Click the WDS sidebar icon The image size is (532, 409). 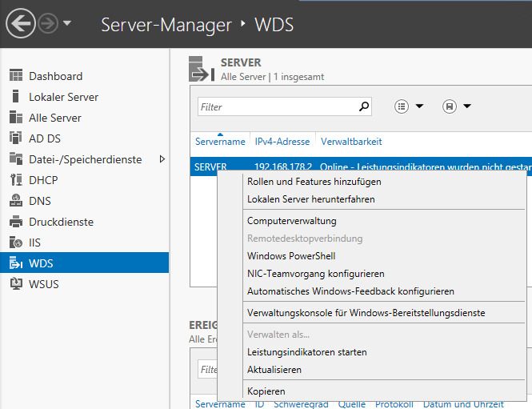tap(16, 263)
